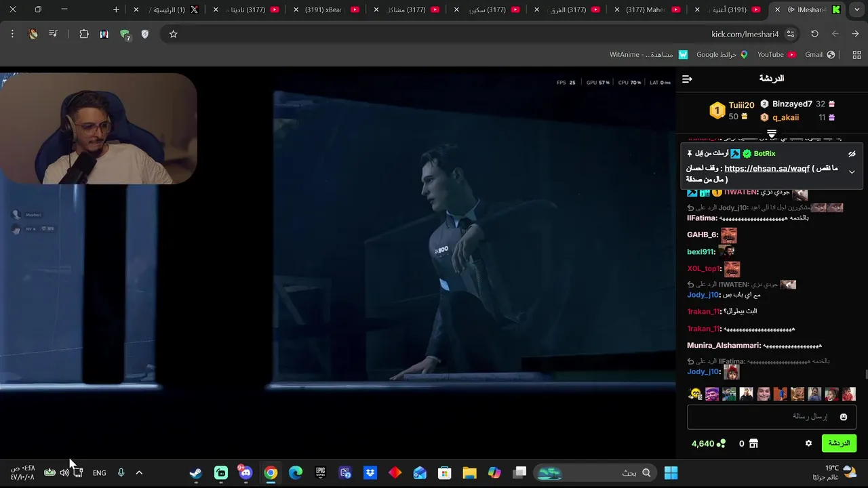Open the Gmail bookmark
The height and width of the screenshot is (488, 868).
820,55
